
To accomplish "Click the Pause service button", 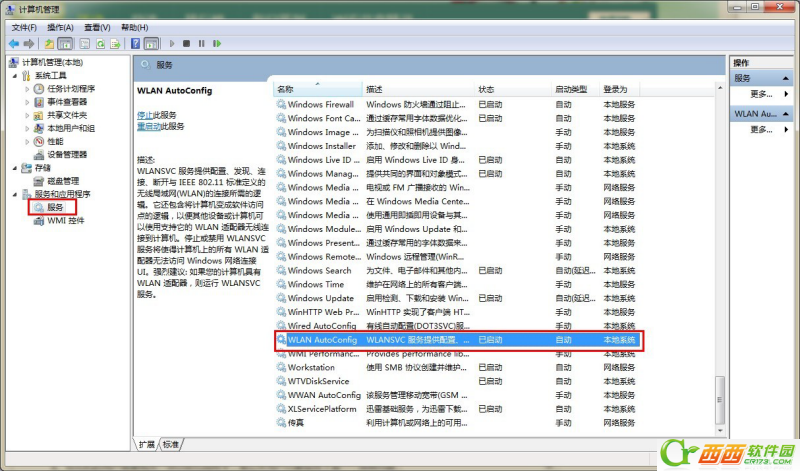I will click(x=202, y=44).
